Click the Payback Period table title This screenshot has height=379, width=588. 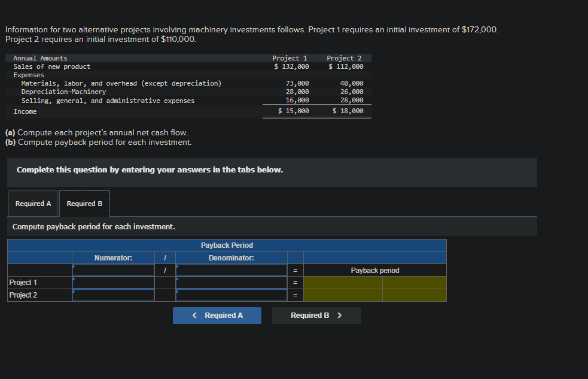[227, 245]
